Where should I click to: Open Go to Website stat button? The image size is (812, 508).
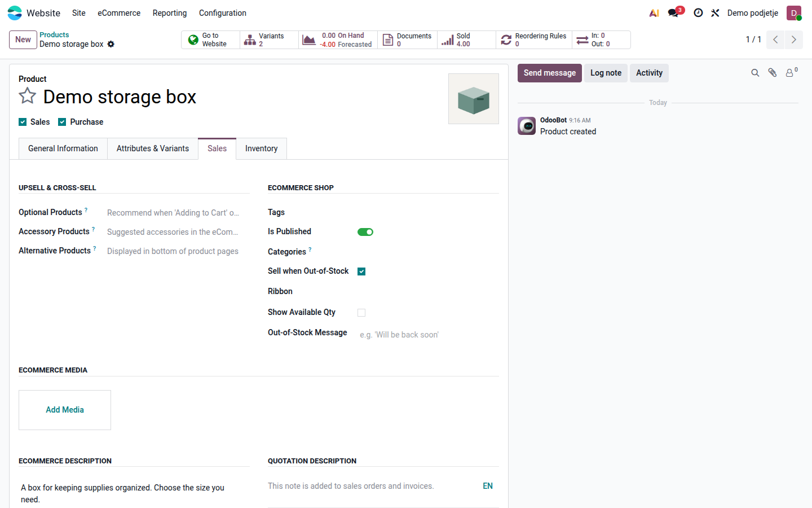(210, 40)
